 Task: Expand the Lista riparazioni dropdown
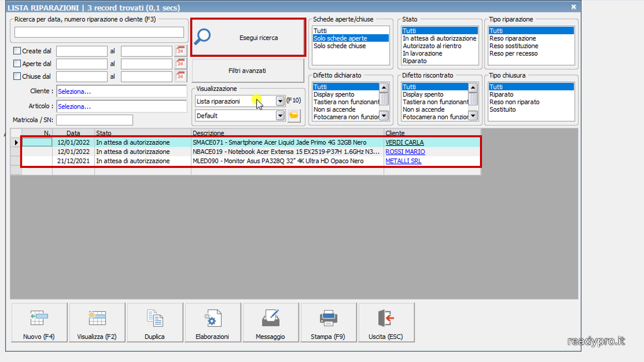click(280, 101)
